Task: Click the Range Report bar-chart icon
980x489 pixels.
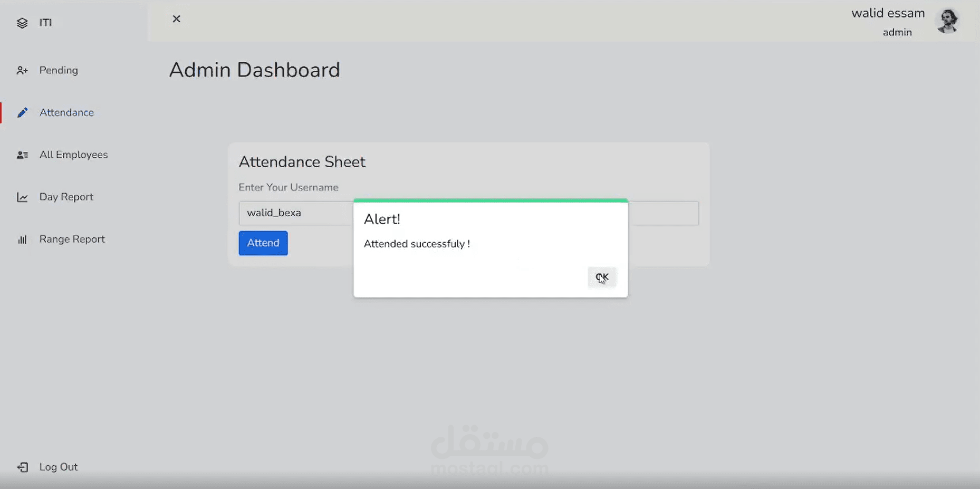Action: pyautogui.click(x=22, y=239)
